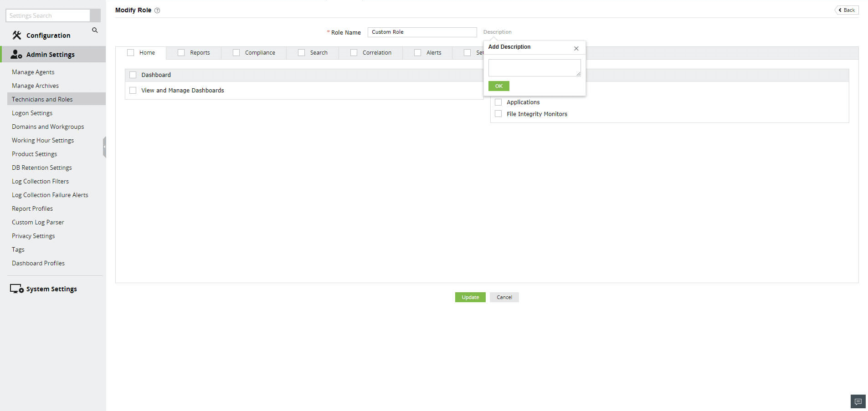Screen dimensions: 868x411
Task: Open Log Collection Filters
Action: coord(41,181)
